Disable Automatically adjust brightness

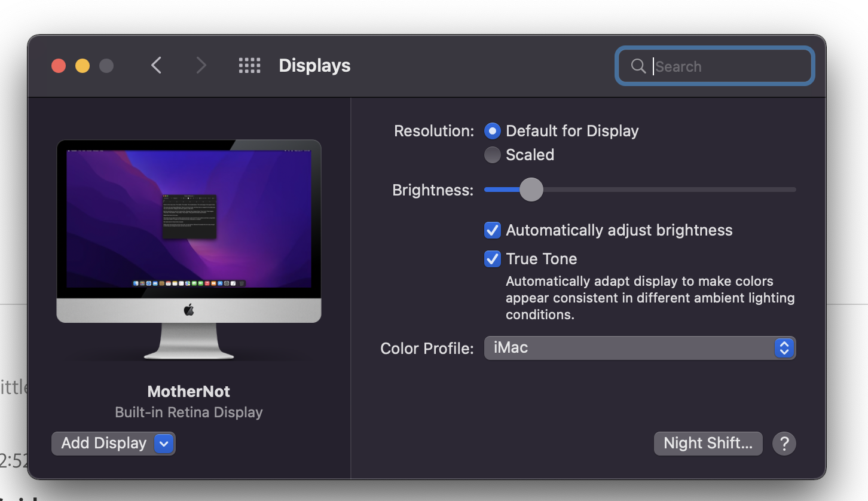[x=492, y=230]
